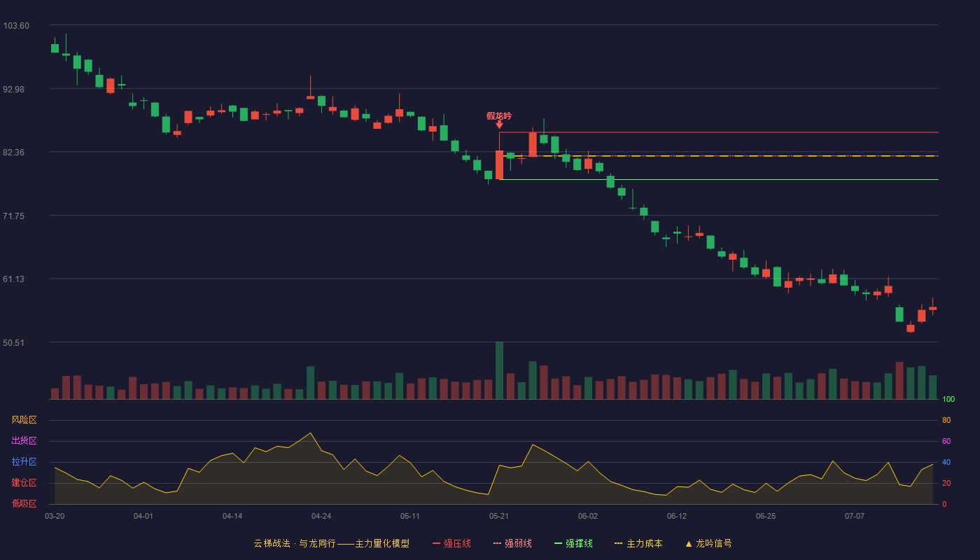
Task: Click the yellow 主力成本 dashed legend symbol
Action: pyautogui.click(x=618, y=543)
